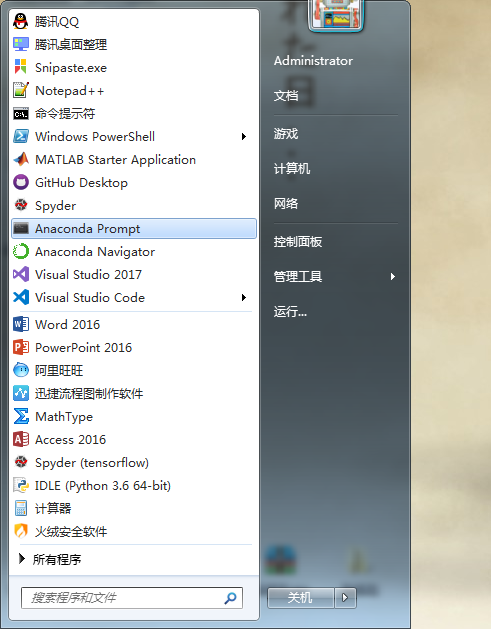The height and width of the screenshot is (629, 491).
Task: Click the first Spyder spider-web icon
Action: click(20, 205)
